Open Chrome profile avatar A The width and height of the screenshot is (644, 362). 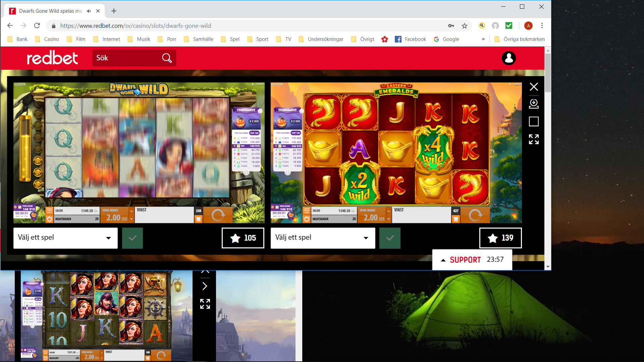(528, 26)
